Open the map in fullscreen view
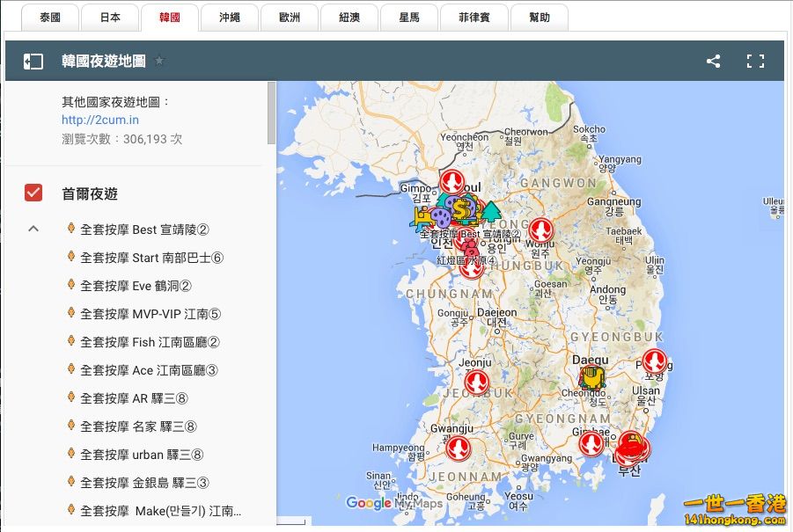The image size is (793, 532). tap(755, 62)
